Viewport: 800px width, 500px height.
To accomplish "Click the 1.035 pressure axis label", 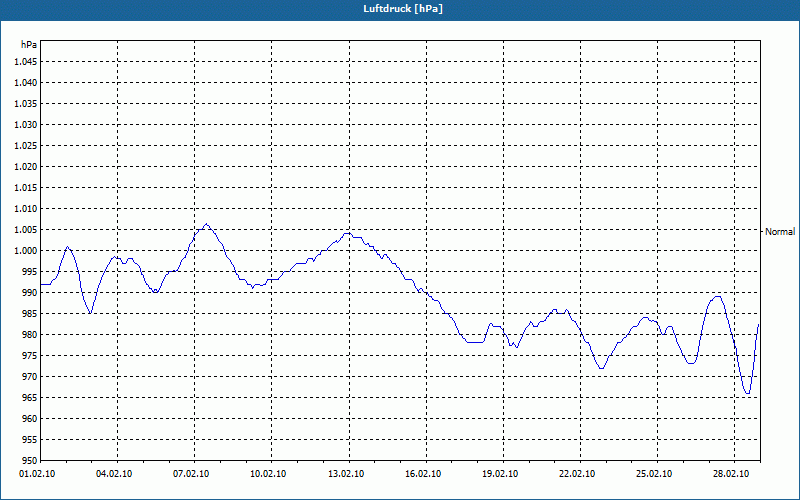I will click(26, 104).
